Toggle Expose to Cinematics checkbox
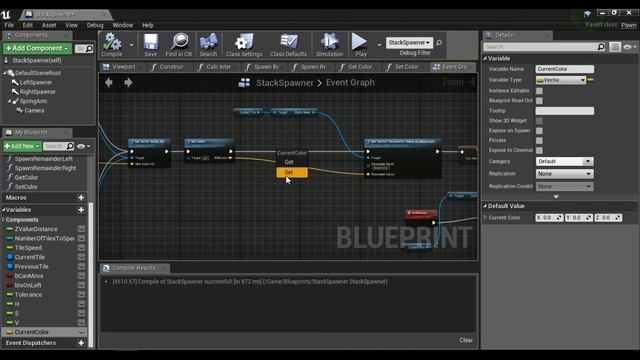The height and width of the screenshot is (360, 640). click(x=539, y=150)
